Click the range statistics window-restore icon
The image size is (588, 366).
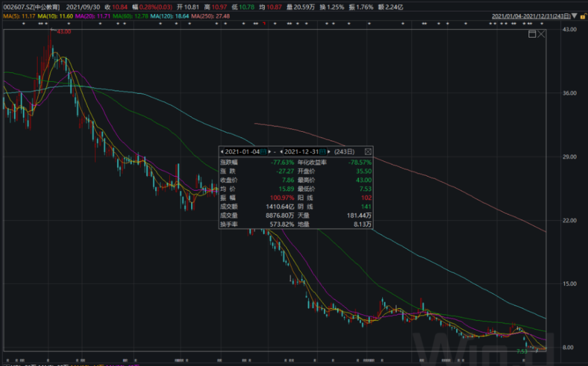pyautogui.click(x=532, y=34)
